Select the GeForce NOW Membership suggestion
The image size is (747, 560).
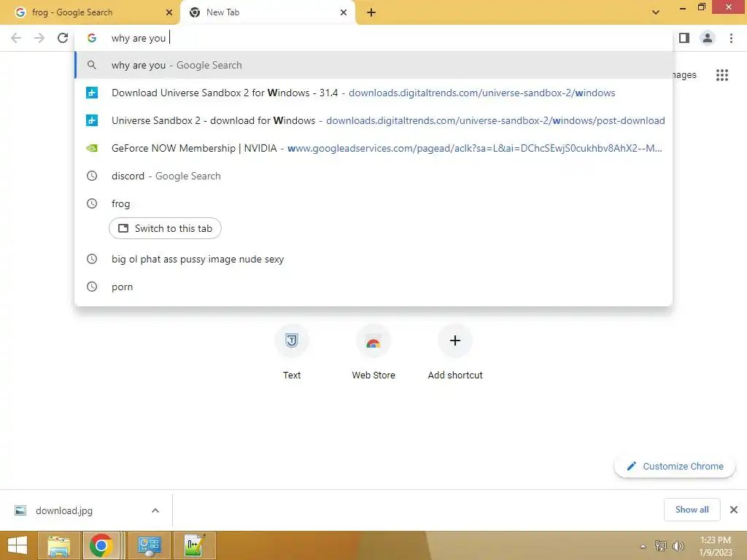(373, 148)
